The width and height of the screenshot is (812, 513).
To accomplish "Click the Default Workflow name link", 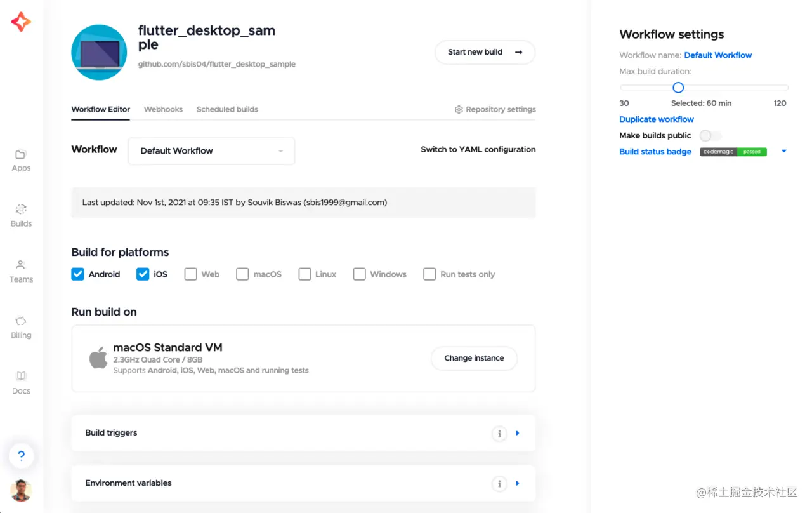I will pyautogui.click(x=718, y=55).
